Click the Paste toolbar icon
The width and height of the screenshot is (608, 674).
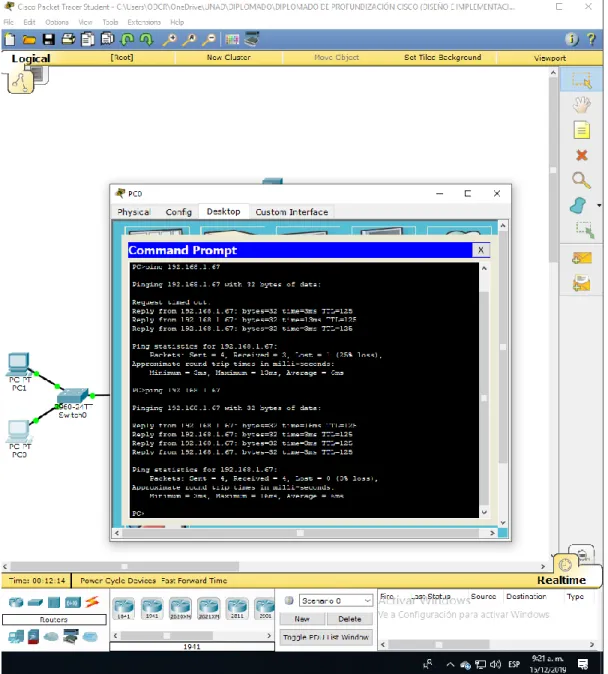click(107, 39)
